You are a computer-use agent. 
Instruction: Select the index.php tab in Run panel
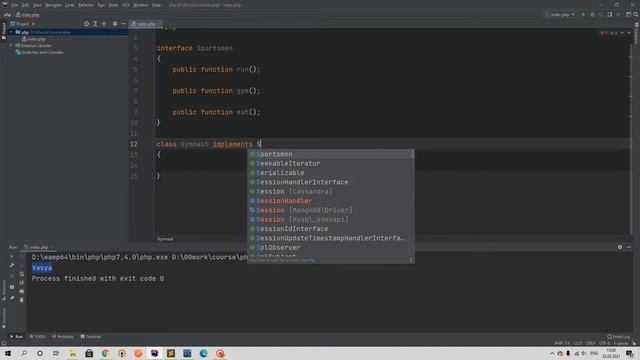pyautogui.click(x=38, y=247)
